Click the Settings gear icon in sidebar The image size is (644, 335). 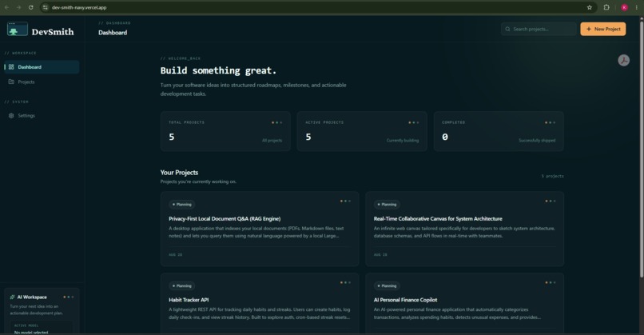coord(11,115)
